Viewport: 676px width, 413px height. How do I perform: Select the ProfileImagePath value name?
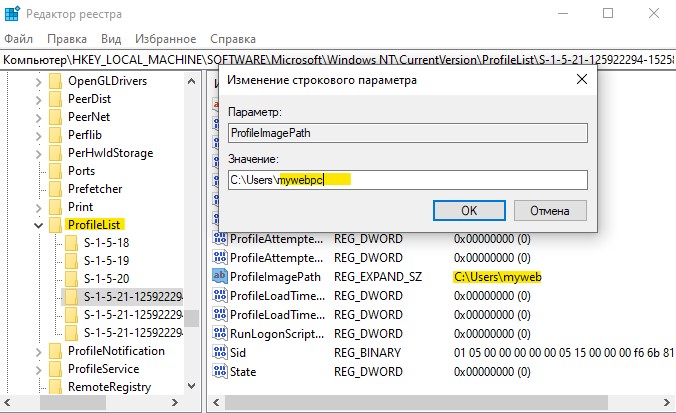pos(275,277)
